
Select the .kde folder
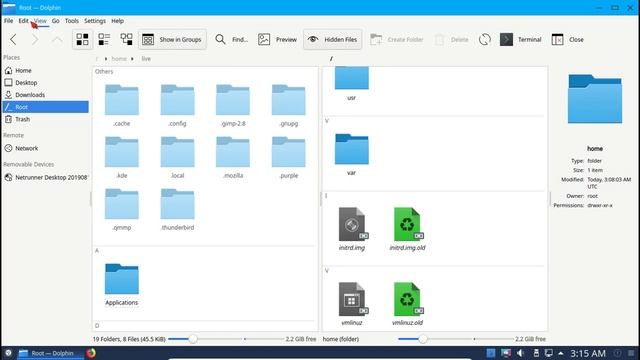tap(122, 158)
